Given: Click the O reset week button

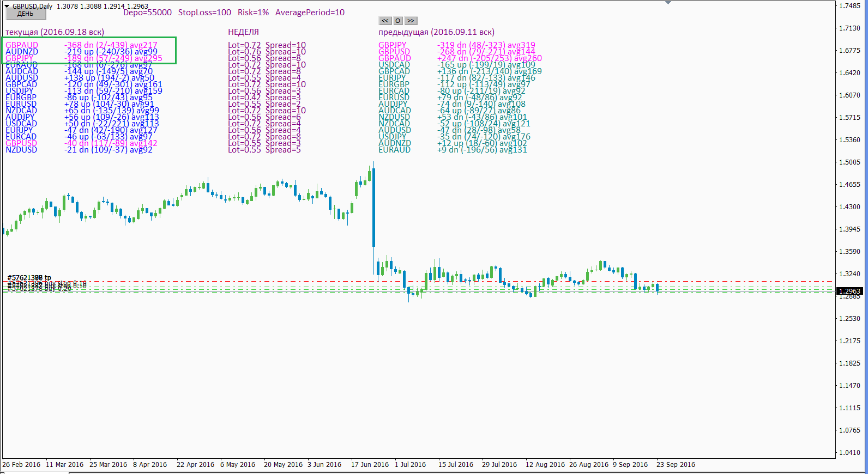Looking at the screenshot, I should point(398,21).
